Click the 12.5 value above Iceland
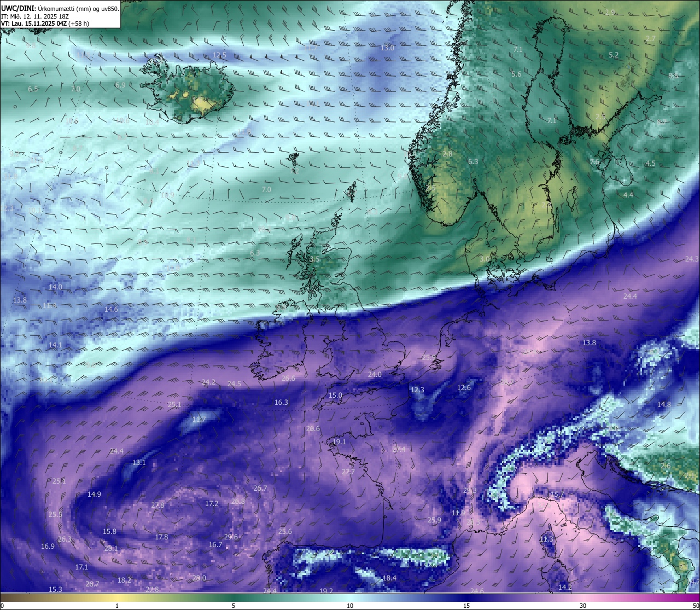The height and width of the screenshot is (610, 700). (x=219, y=55)
